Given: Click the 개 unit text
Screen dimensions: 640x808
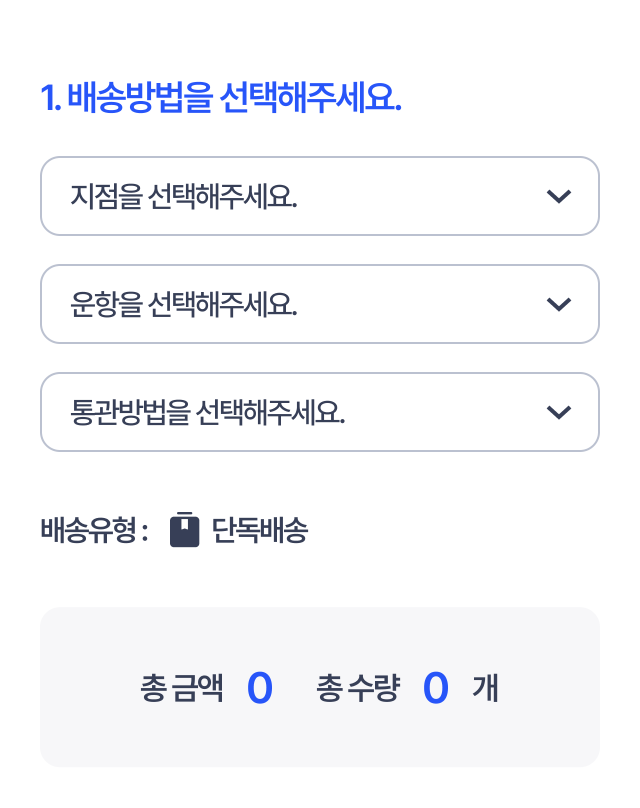Looking at the screenshot, I should click(485, 688).
